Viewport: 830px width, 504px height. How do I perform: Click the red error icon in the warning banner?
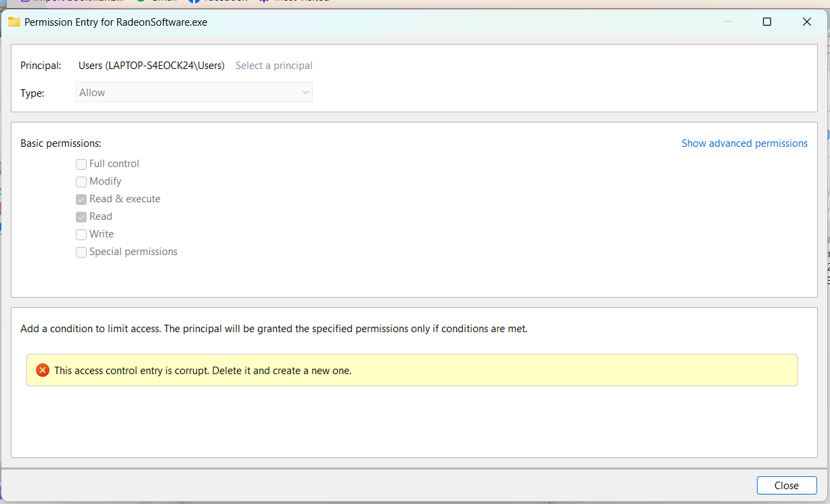click(43, 370)
